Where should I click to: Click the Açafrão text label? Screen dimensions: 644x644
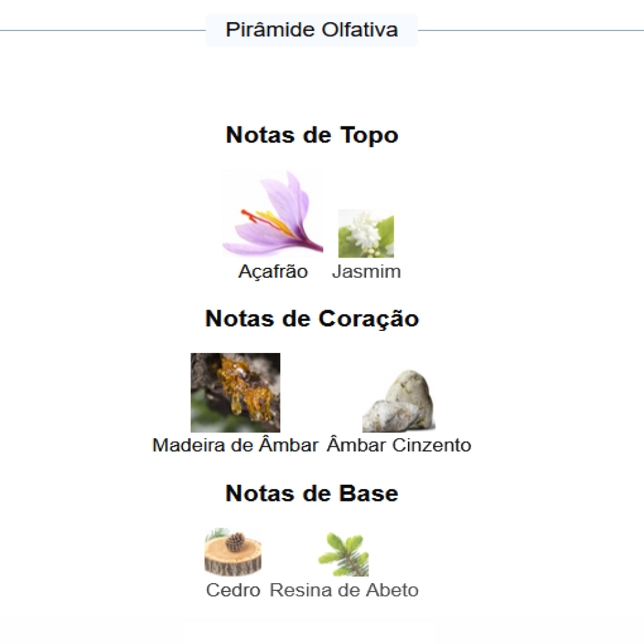coord(273,272)
